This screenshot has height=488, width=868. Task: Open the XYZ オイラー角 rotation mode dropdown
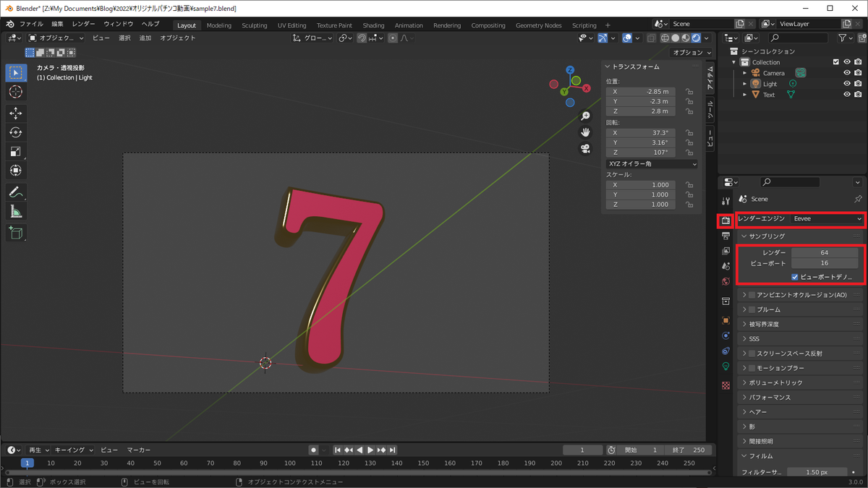(652, 164)
